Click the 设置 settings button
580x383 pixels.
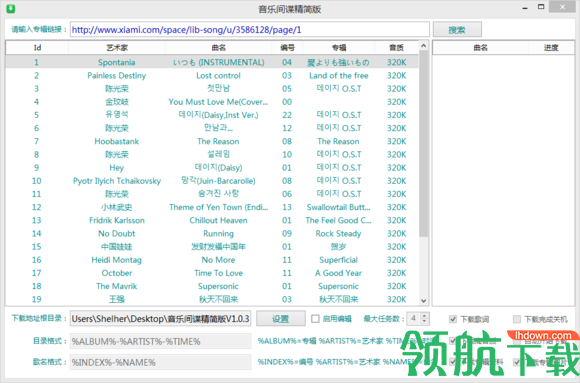(x=281, y=319)
